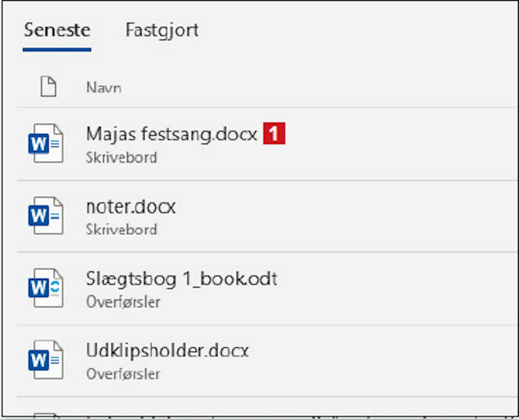Screen dimensions: 519x420
Task: Open the Majas festsang.docx file name
Action: [x=172, y=134]
